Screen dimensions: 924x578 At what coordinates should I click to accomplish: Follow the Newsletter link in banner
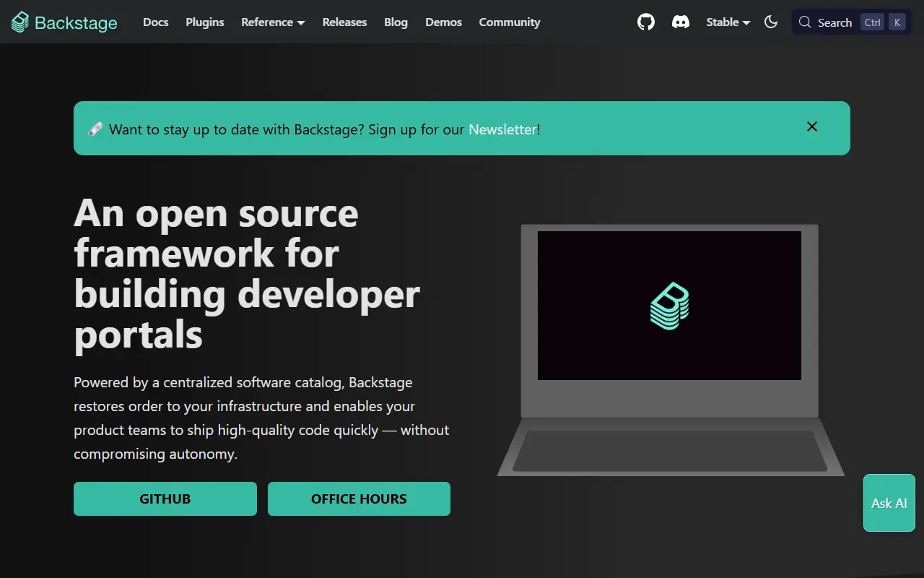tap(502, 129)
